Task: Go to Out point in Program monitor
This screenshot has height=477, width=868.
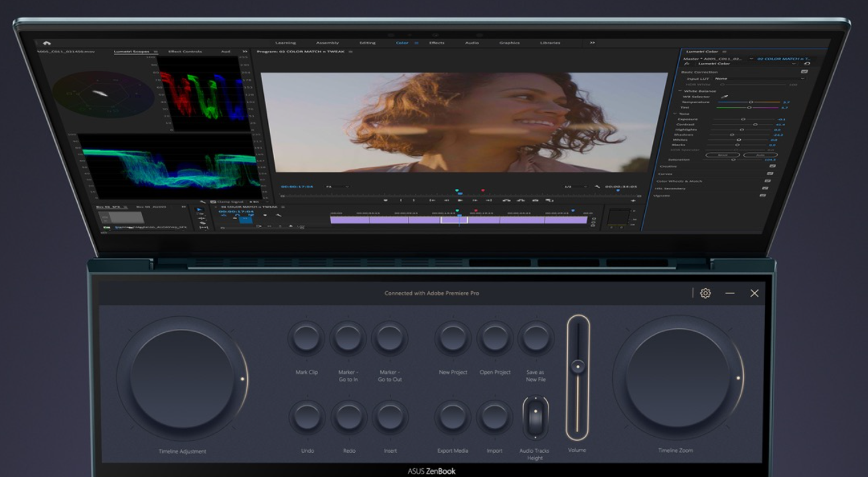Action: (x=489, y=200)
